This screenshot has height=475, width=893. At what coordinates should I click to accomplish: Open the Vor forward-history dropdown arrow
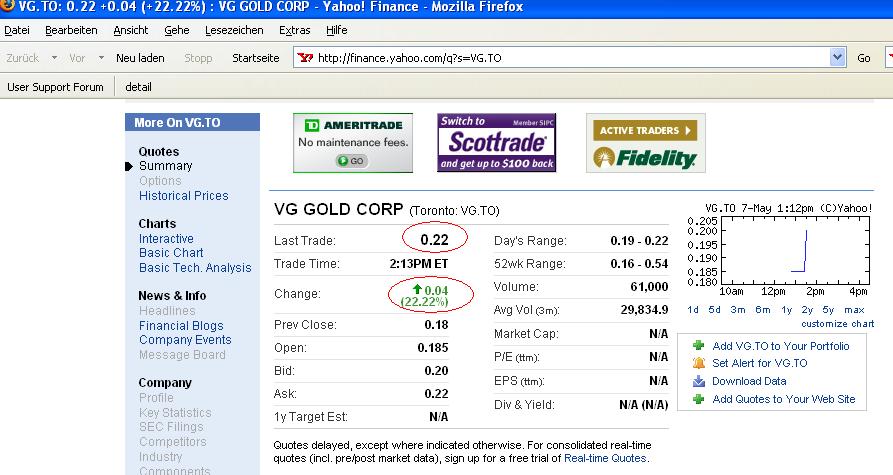[x=101, y=58]
